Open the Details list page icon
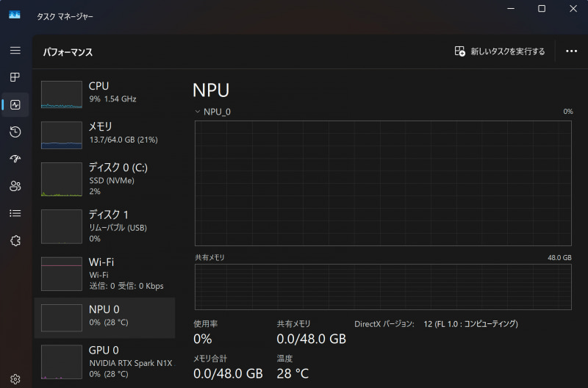The image size is (588, 388). [15, 213]
